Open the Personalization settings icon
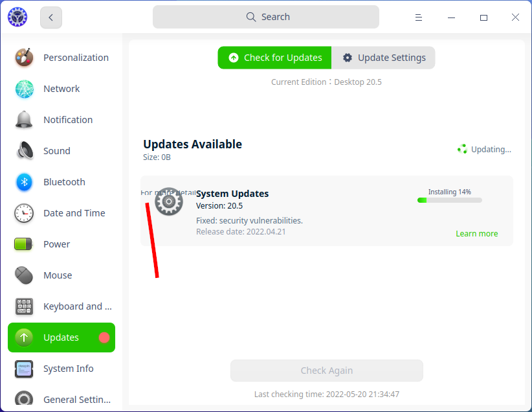Viewport: 532px width, 412px height. pos(23,58)
